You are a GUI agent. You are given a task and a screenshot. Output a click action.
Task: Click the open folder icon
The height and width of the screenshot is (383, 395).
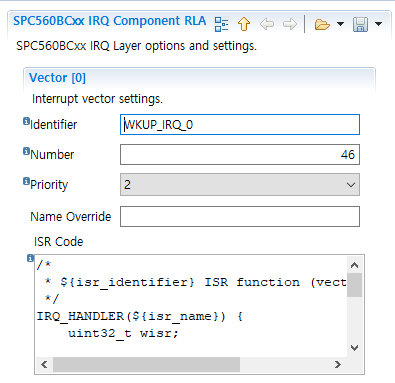click(x=322, y=24)
